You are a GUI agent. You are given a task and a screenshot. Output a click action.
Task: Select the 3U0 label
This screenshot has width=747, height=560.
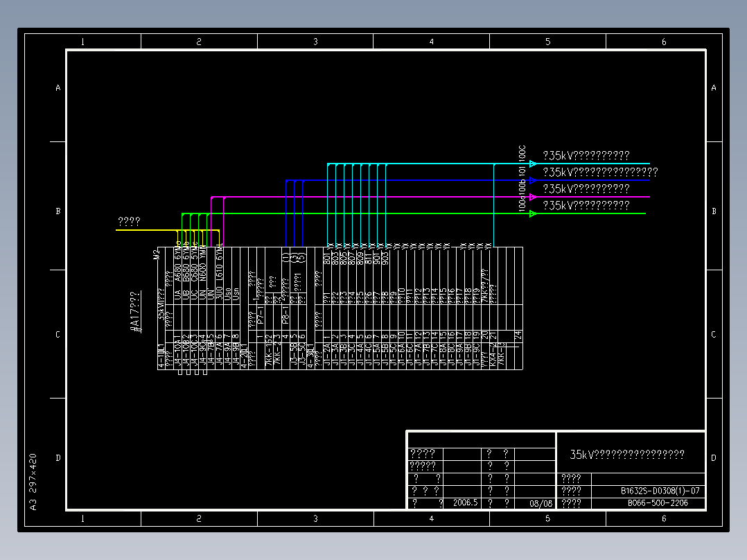(219, 293)
